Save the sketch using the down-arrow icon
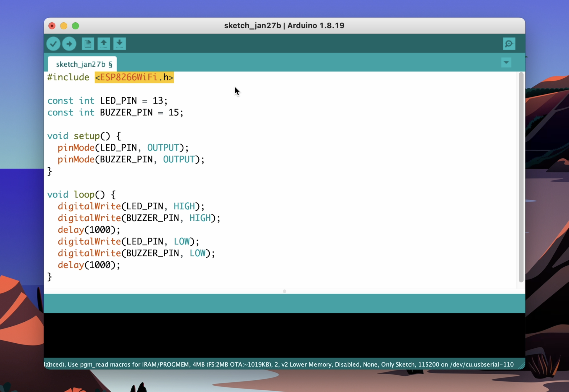This screenshot has height=392, width=569. pyautogui.click(x=120, y=43)
